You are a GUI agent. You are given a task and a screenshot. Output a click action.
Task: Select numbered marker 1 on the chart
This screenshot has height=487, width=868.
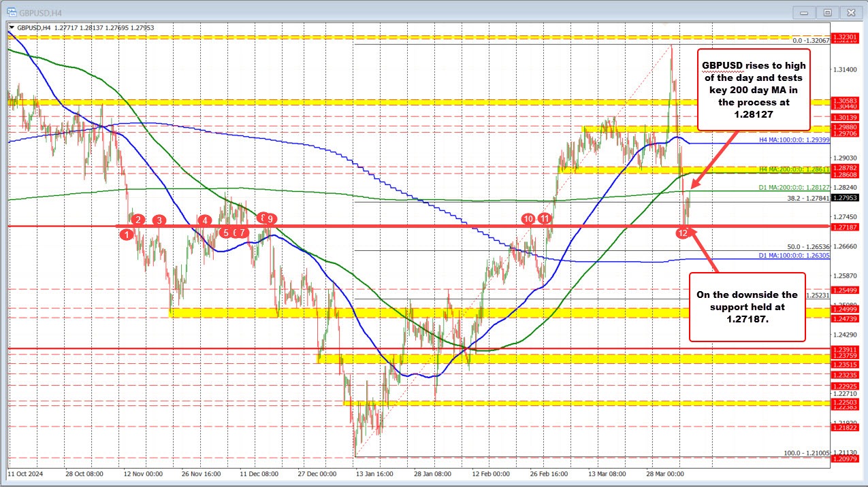[x=126, y=234]
